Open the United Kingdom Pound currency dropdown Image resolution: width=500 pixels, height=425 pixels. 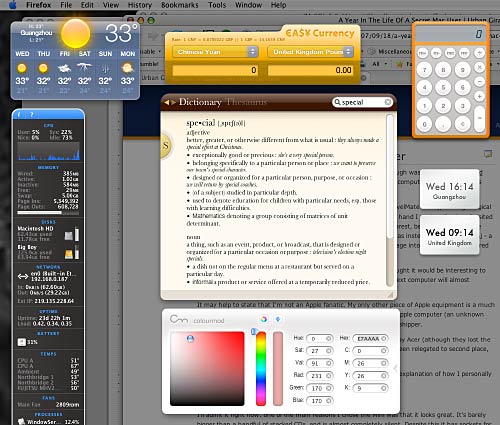(x=310, y=52)
